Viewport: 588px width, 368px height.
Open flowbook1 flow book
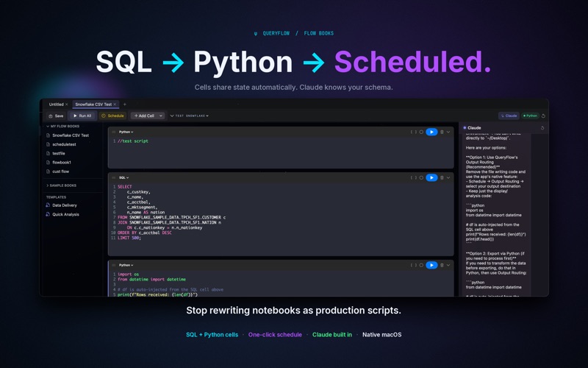click(x=62, y=162)
